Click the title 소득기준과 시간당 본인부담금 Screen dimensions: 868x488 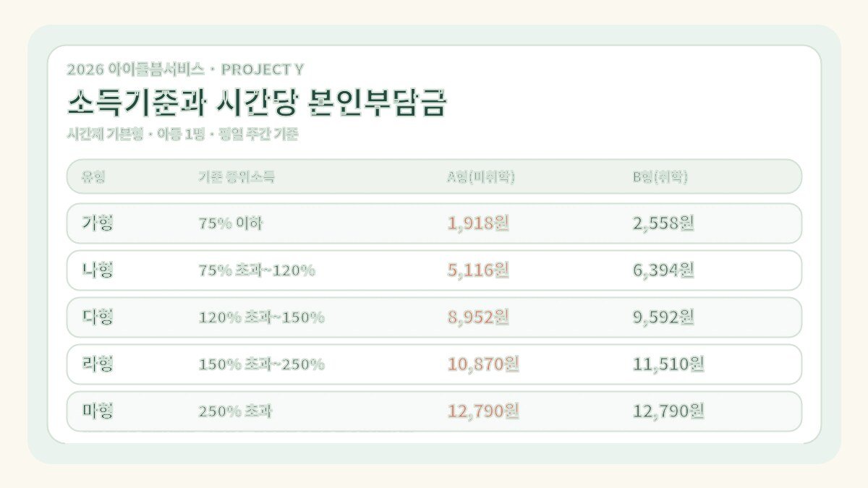tap(257, 103)
